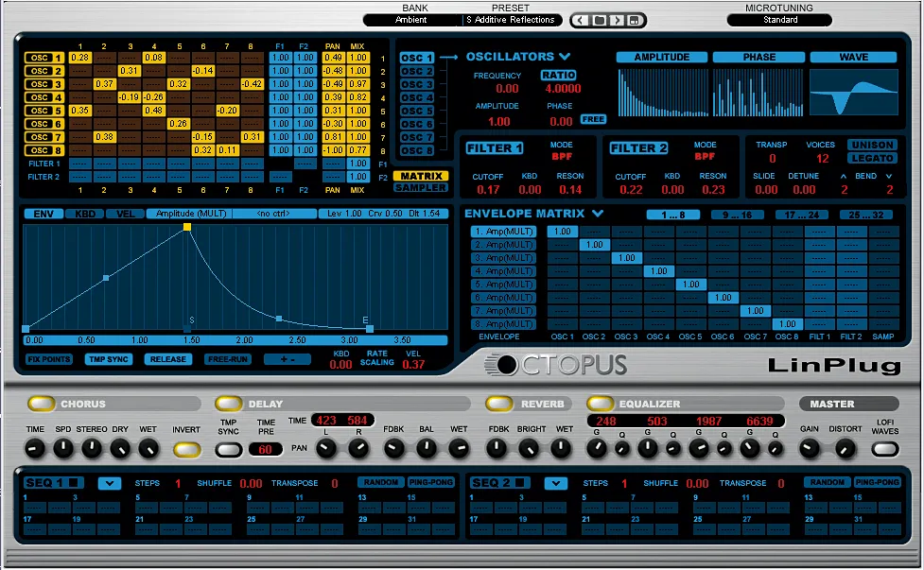Toggle the Reverb on/off LED
The image size is (924, 570).
(x=499, y=404)
